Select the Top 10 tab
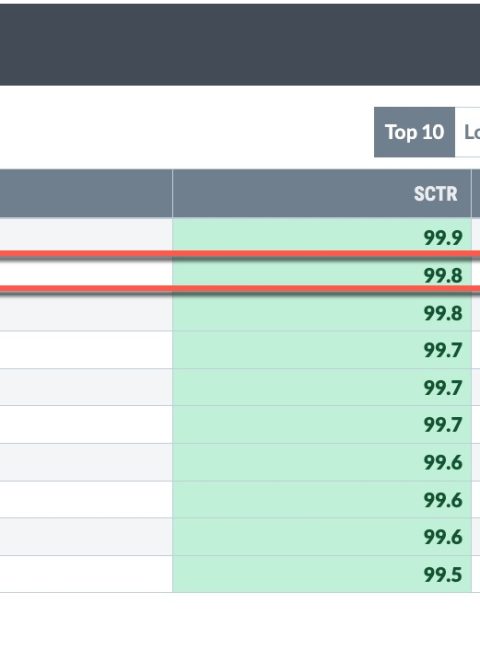 (414, 132)
